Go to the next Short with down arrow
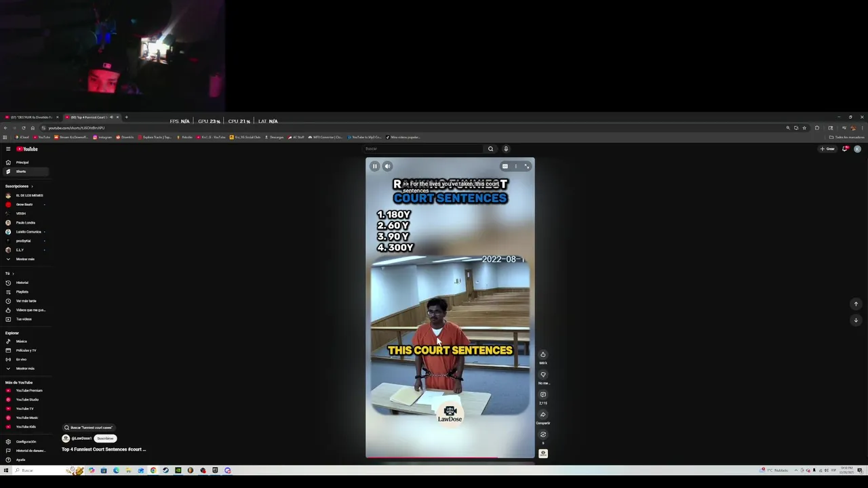 click(x=856, y=320)
